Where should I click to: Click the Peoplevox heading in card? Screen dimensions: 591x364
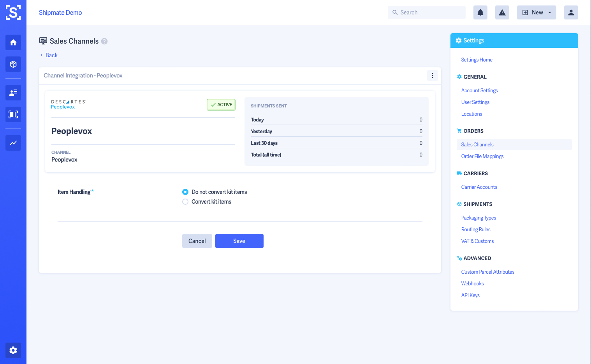(x=72, y=131)
